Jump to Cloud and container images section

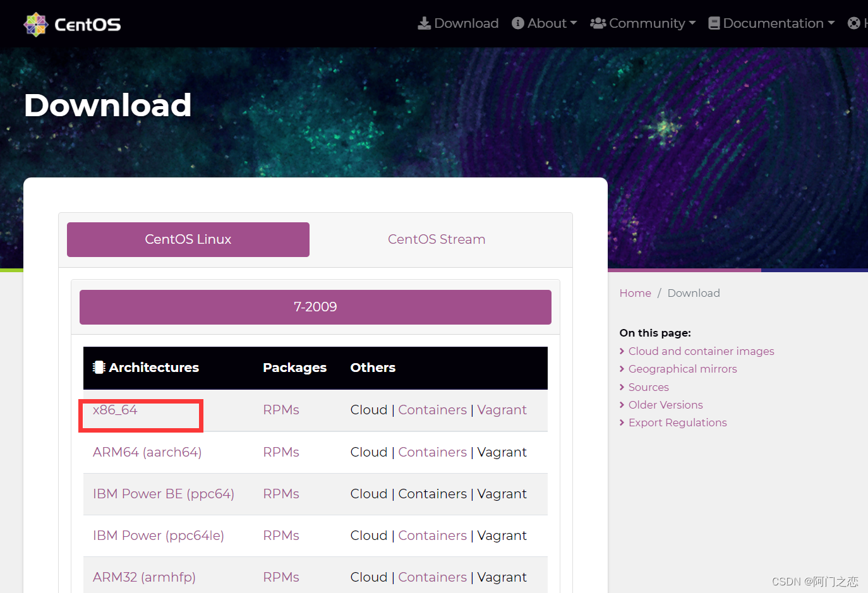(x=701, y=351)
